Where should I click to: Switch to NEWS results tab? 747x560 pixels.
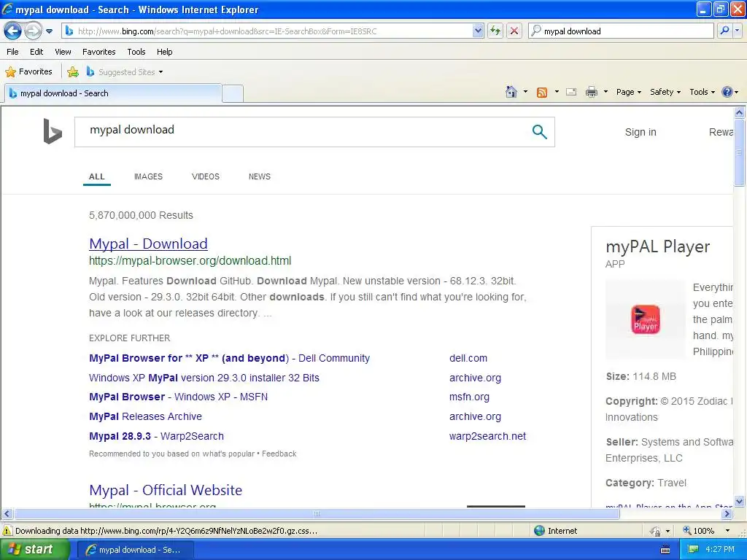click(x=260, y=176)
